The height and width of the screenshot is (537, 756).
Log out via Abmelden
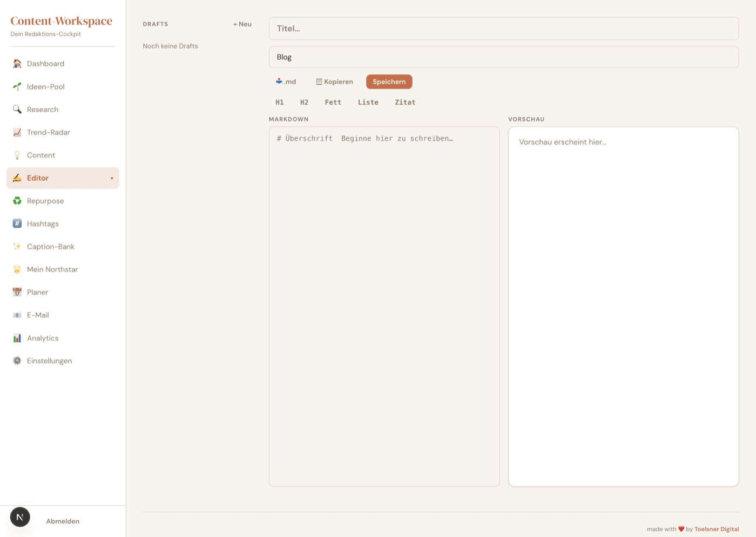click(63, 521)
